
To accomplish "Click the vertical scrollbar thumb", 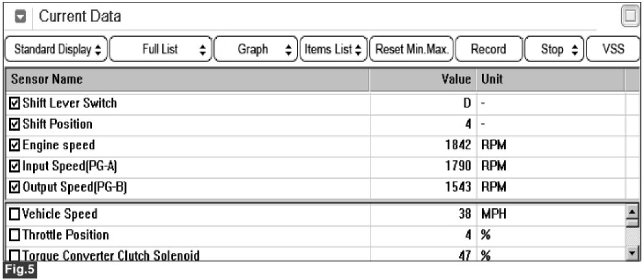I will tap(631, 223).
